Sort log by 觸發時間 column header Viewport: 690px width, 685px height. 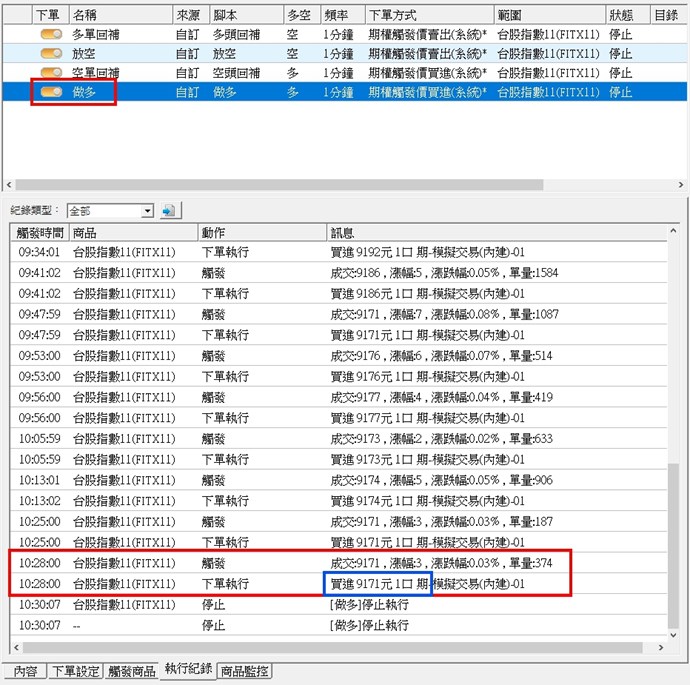tap(40, 233)
